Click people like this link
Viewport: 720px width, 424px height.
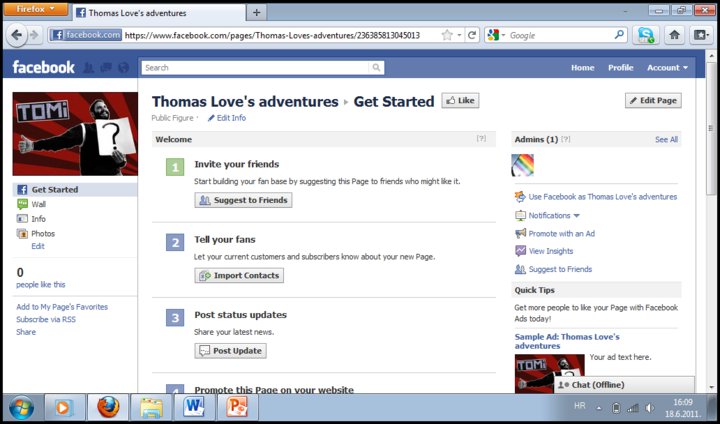pos(41,285)
